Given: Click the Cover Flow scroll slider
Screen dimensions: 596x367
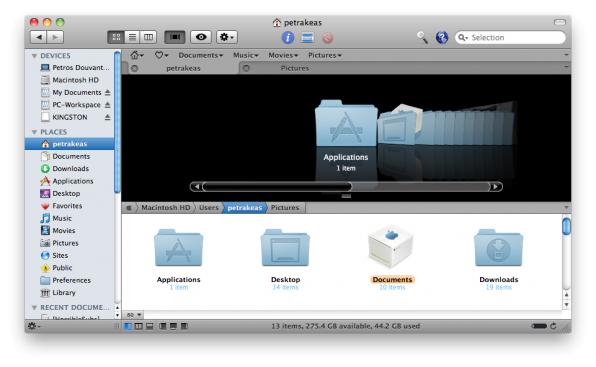Looking at the screenshot, I should point(277,187).
